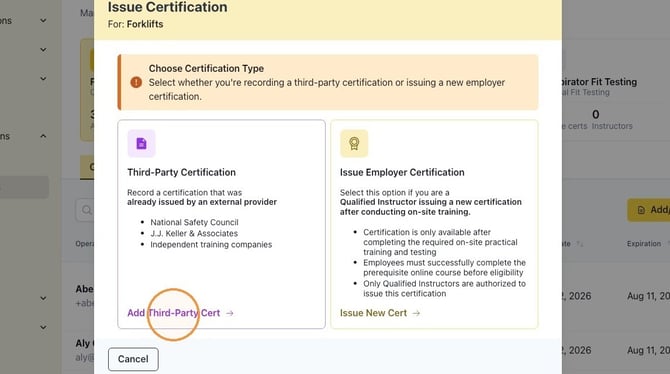Viewport: 670px width, 374px height.
Task: Expand the top chevron in the sidebar
Action: pyautogui.click(x=43, y=21)
